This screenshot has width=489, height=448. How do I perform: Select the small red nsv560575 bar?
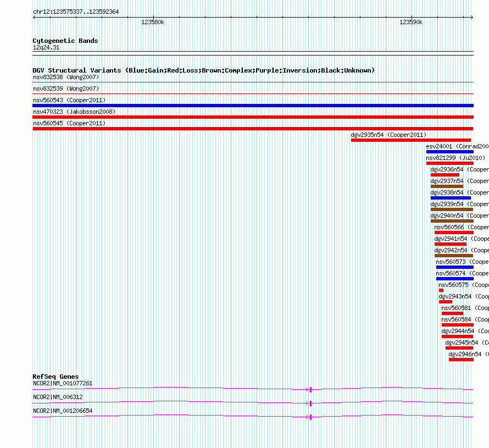tap(441, 290)
